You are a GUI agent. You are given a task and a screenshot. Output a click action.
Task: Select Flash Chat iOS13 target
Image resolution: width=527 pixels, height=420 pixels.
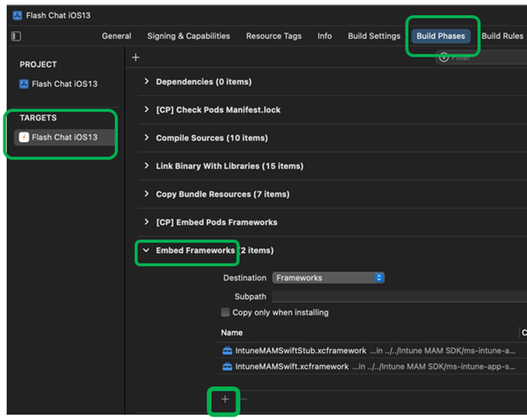(64, 137)
